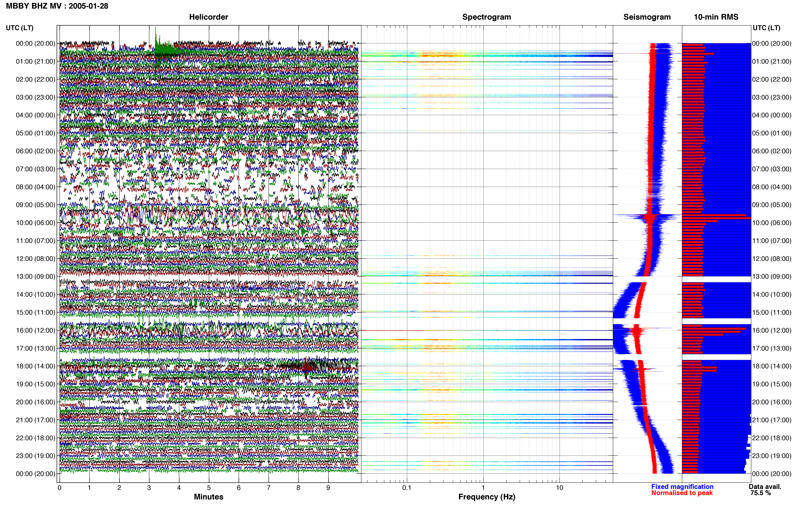Image resolution: width=812 pixels, height=508 pixels.
Task: Click the 'Helicorder' panel heading
Action: click(209, 17)
